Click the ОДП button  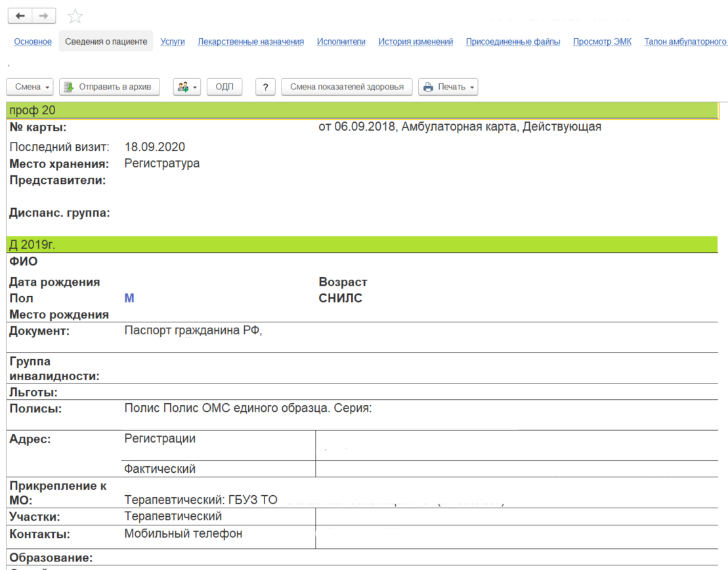click(225, 87)
